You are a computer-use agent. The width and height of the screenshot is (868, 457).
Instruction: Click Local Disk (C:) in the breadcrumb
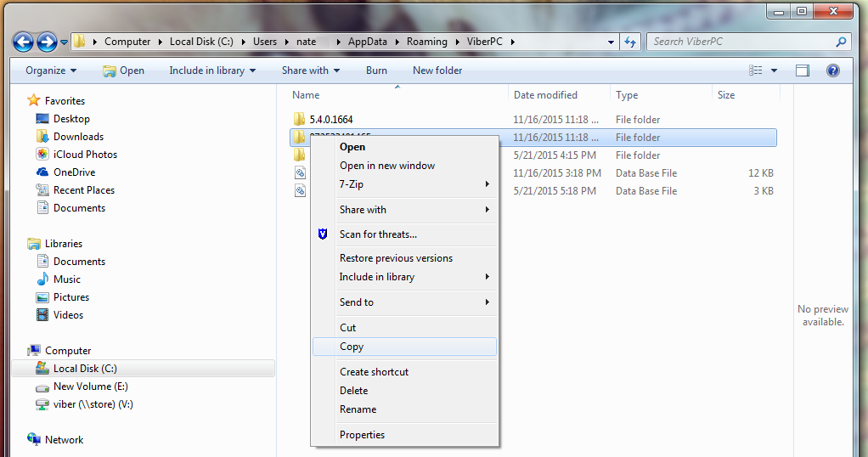(201, 42)
